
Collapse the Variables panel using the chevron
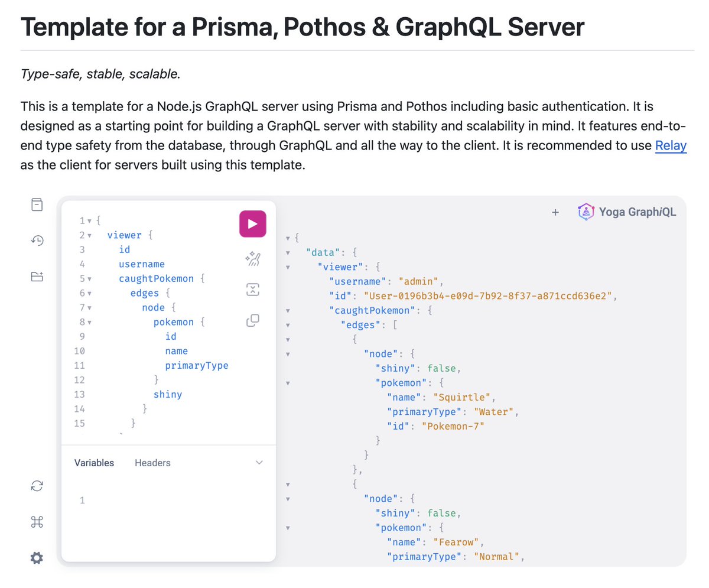click(259, 463)
